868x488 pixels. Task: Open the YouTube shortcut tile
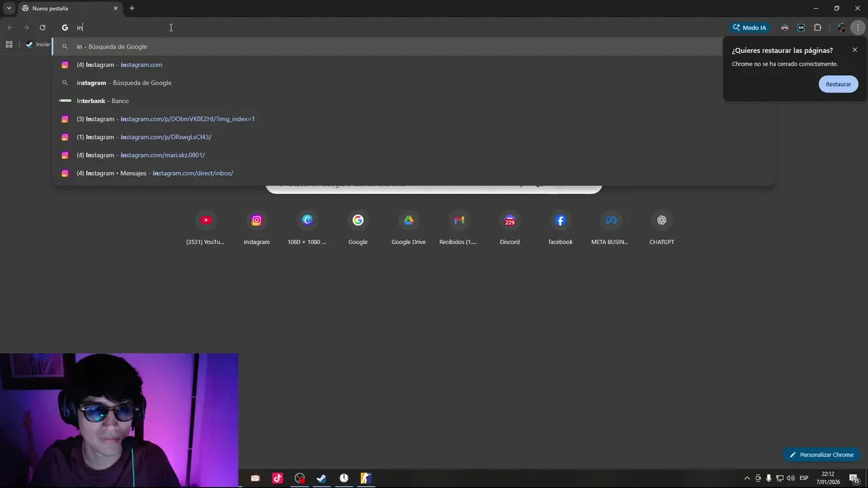point(205,228)
